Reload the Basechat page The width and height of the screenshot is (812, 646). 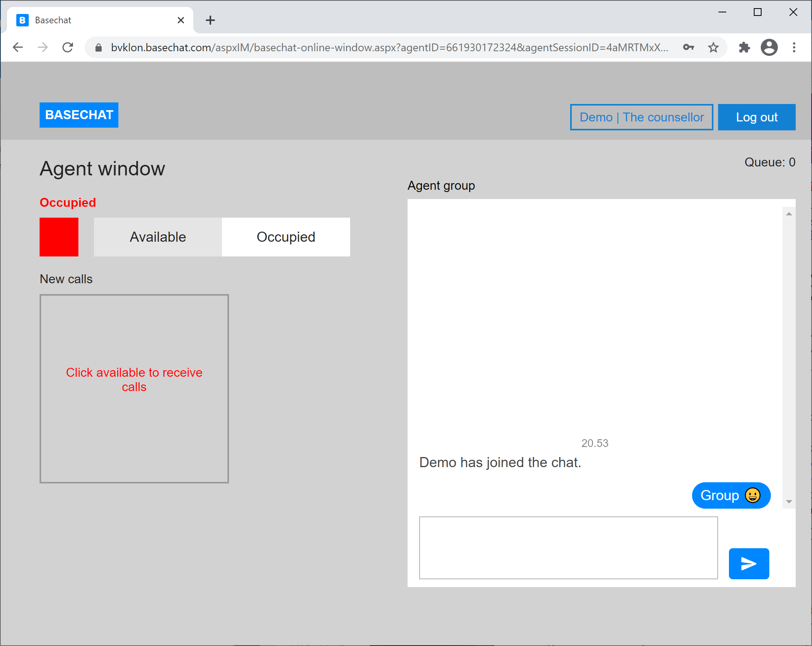[68, 48]
